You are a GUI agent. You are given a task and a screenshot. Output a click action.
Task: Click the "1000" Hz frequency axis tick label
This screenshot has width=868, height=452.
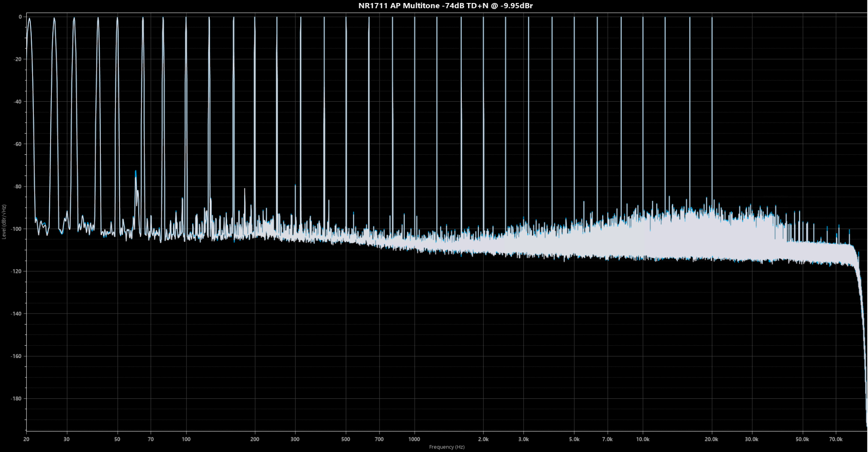click(414, 439)
